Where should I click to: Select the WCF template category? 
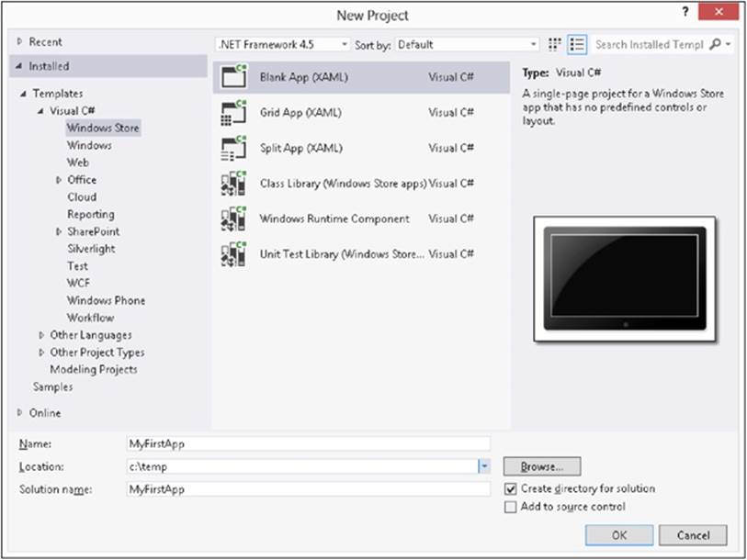(x=78, y=283)
